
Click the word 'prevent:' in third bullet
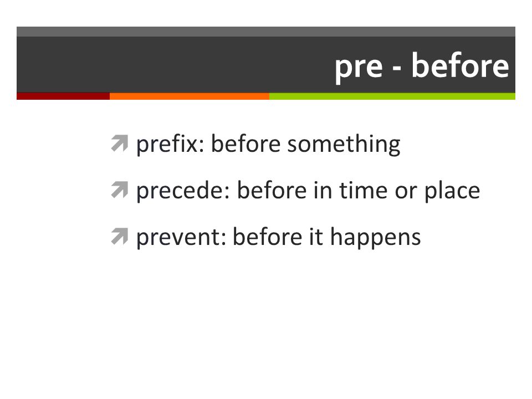(x=181, y=238)
